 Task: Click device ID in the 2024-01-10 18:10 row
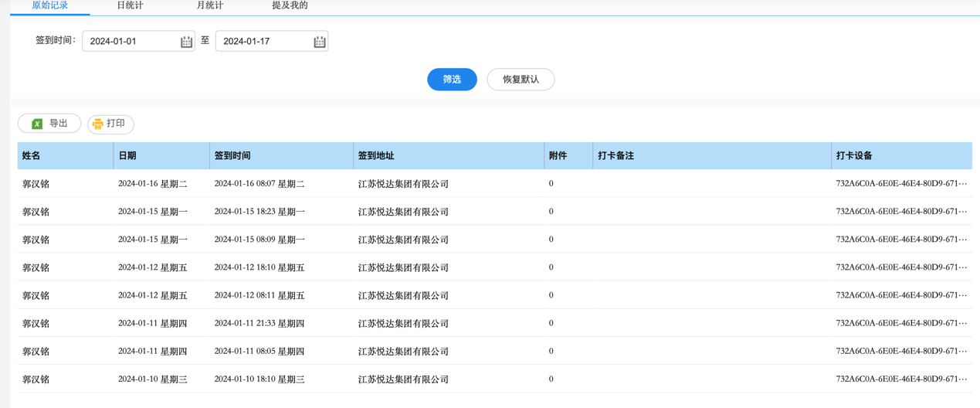(x=901, y=379)
